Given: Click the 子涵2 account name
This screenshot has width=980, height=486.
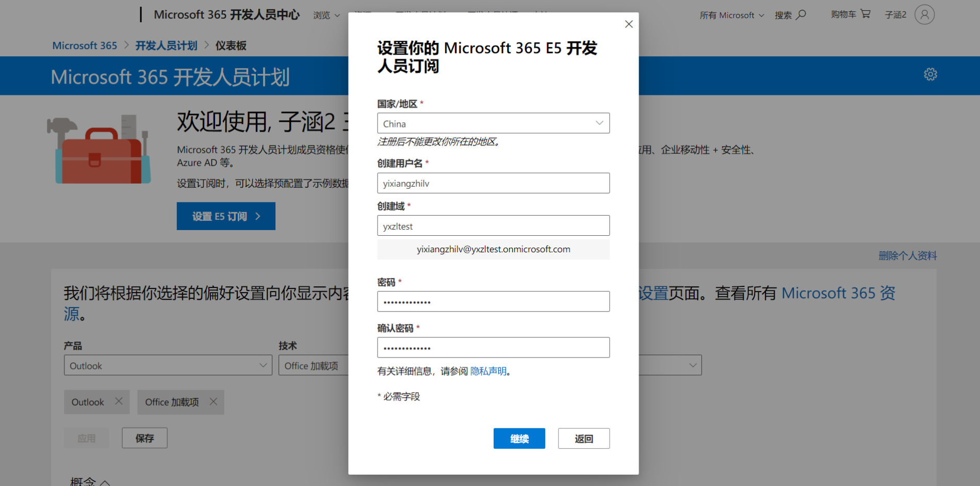Looking at the screenshot, I should point(895,15).
